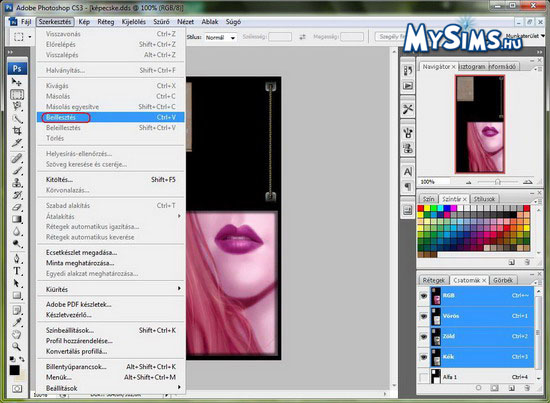The image size is (550, 403).
Task: Select the Zoom tool
Action: [x=16, y=347]
